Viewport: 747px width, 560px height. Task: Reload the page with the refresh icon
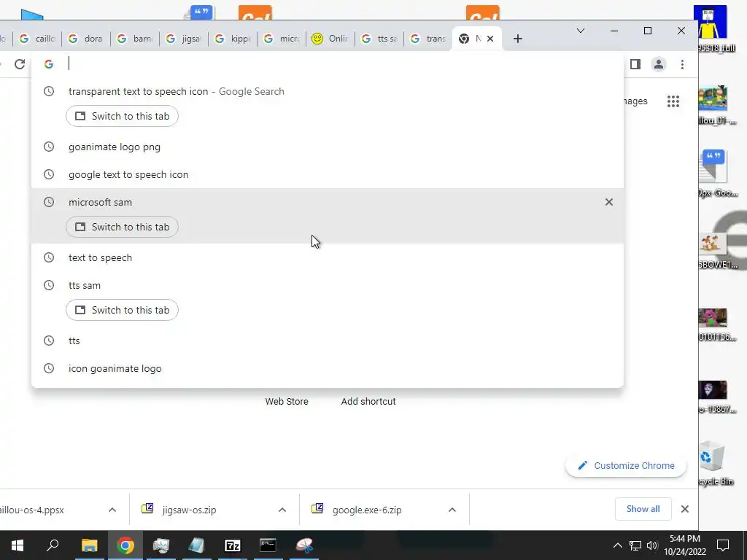click(x=20, y=64)
